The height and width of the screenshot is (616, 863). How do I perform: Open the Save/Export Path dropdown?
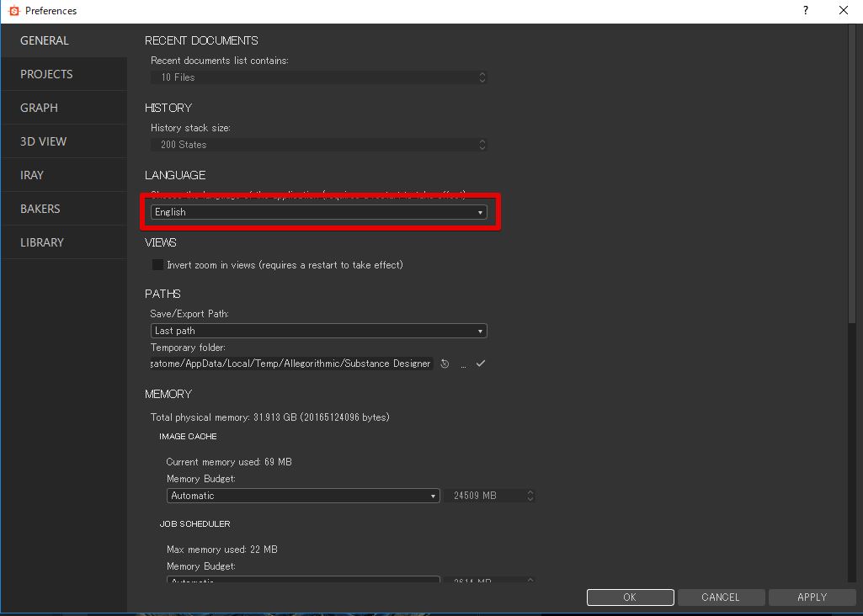[x=318, y=331]
